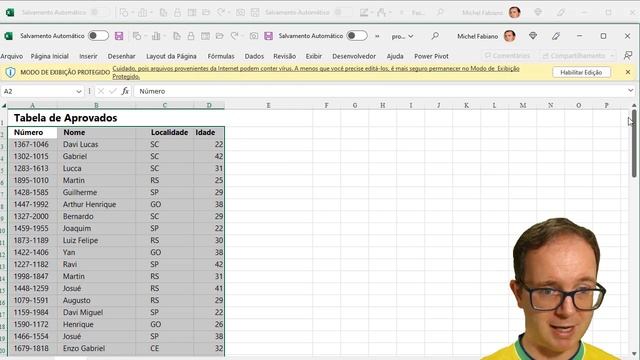Click the cancel X icon in formula bar
The height and width of the screenshot is (360, 640).
pyautogui.click(x=101, y=91)
